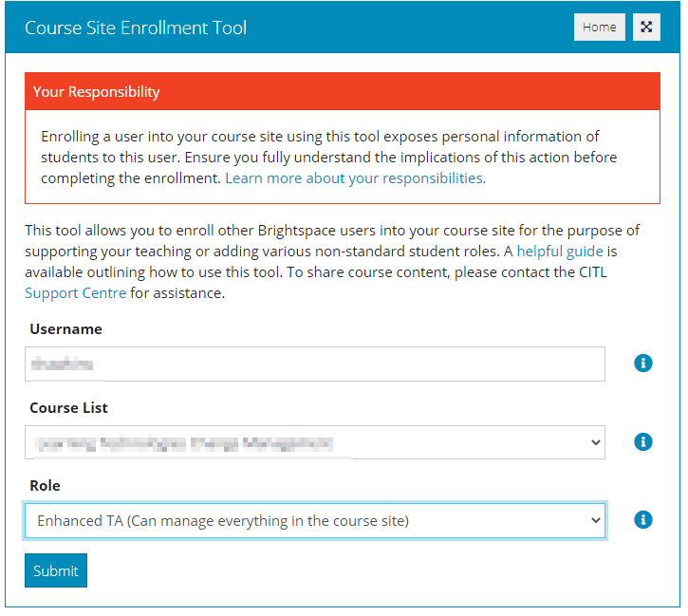Click the Home button in header
The image size is (688, 616).
(x=600, y=28)
